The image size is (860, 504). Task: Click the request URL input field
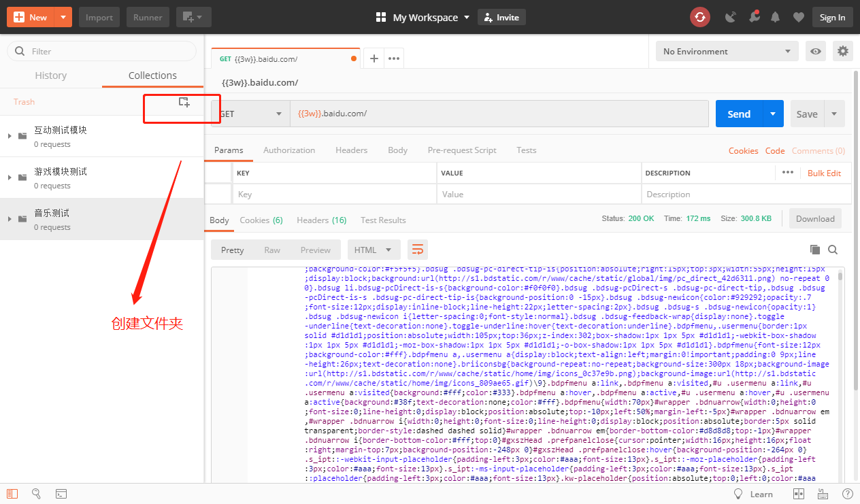coord(499,114)
